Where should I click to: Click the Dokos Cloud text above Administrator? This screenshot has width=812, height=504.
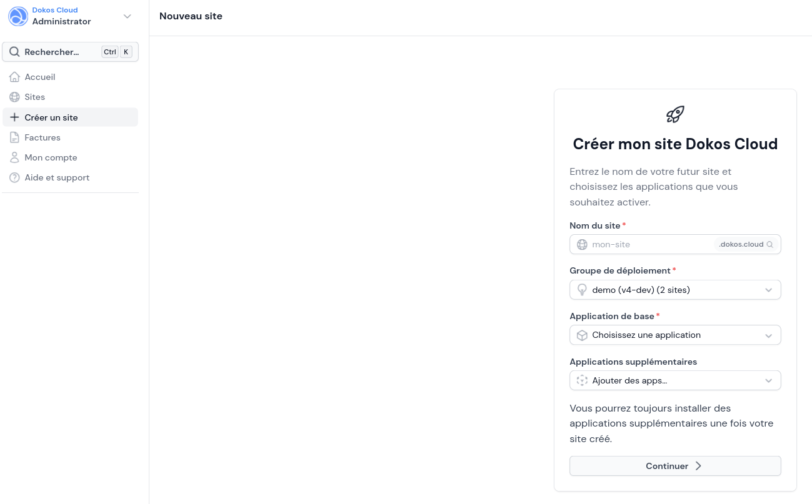[55, 10]
